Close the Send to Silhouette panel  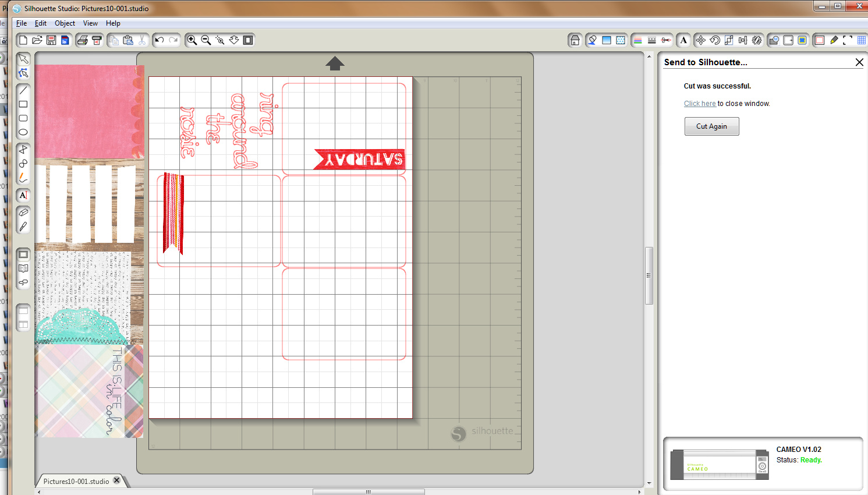coord(859,62)
